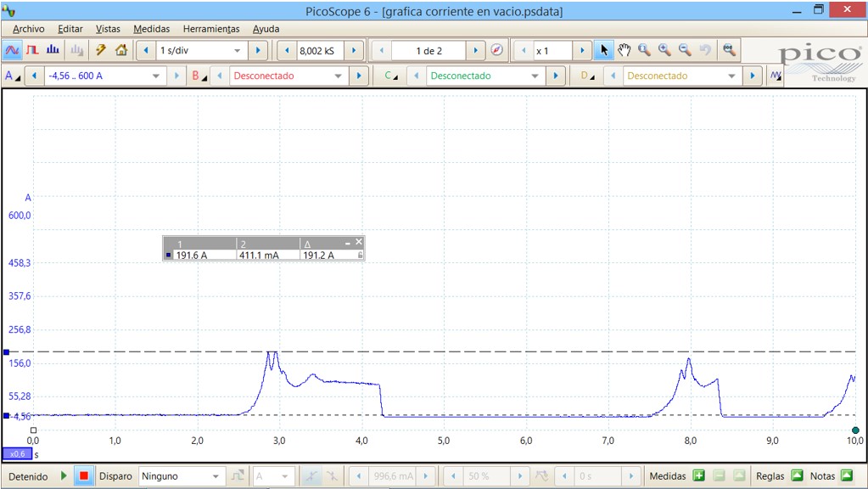Increase channel C range arrow

(x=555, y=76)
